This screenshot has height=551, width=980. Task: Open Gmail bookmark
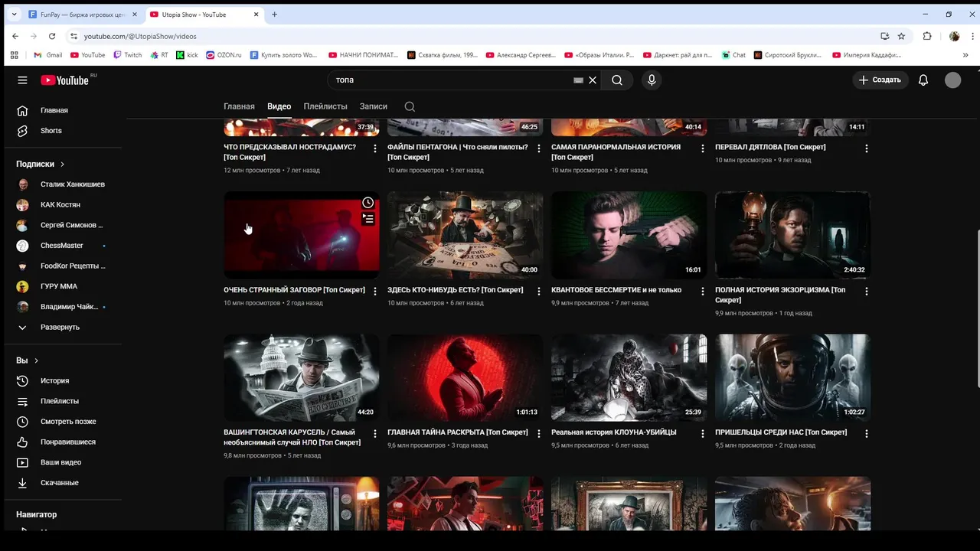pos(48,55)
